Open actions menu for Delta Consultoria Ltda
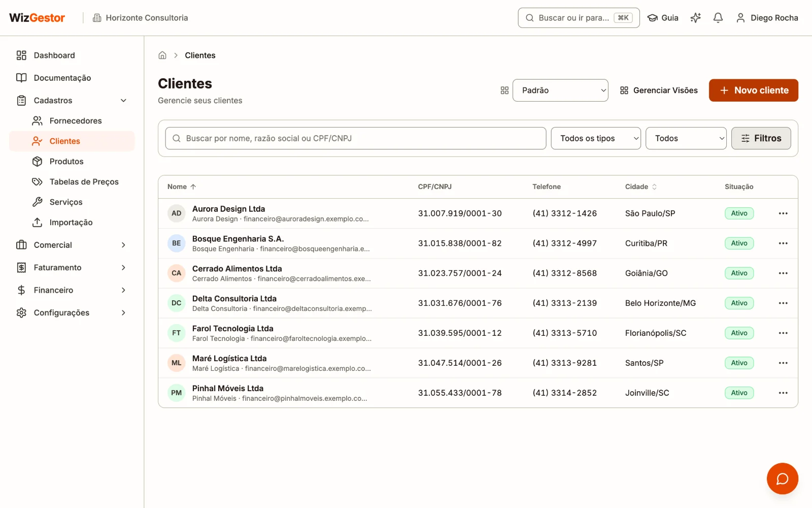Viewport: 812px width, 508px height. click(x=783, y=303)
